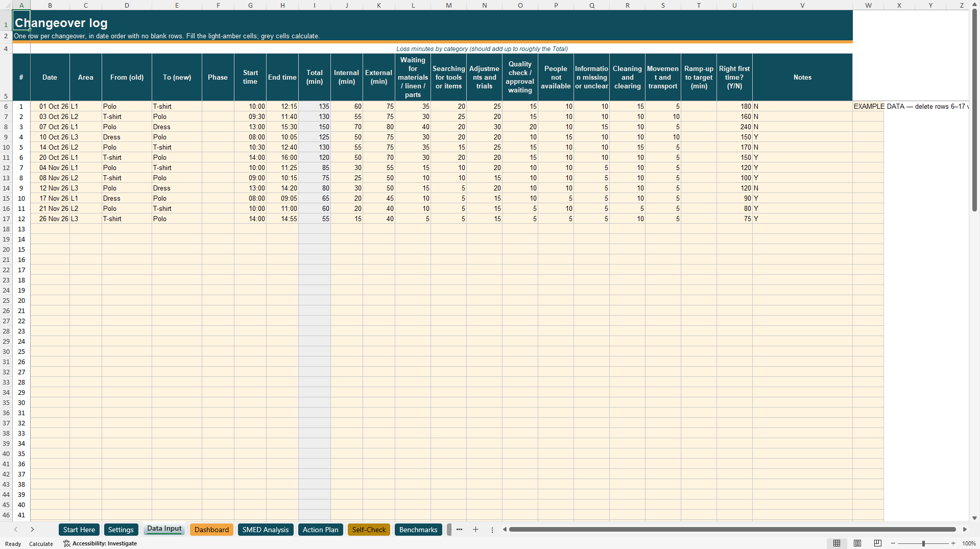Viewport: 980px width, 549px height.
Task: Select the '01 Oct 26' date cell
Action: tap(50, 106)
